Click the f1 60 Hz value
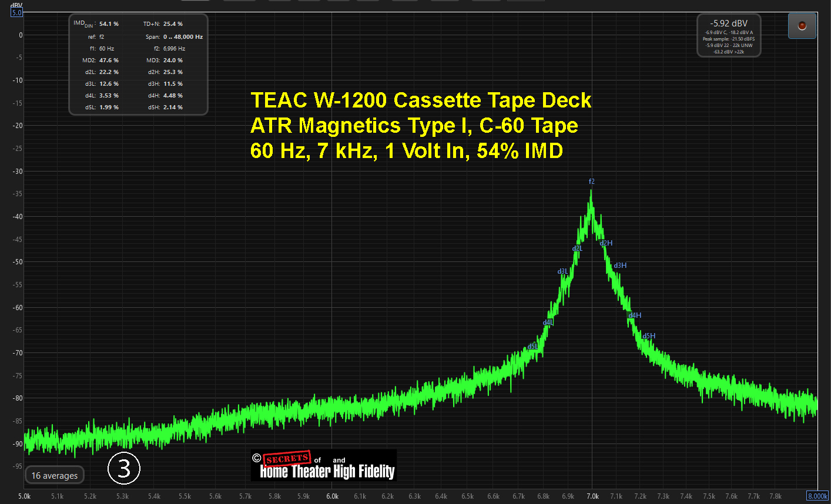The width and height of the screenshot is (831, 504). tap(106, 49)
